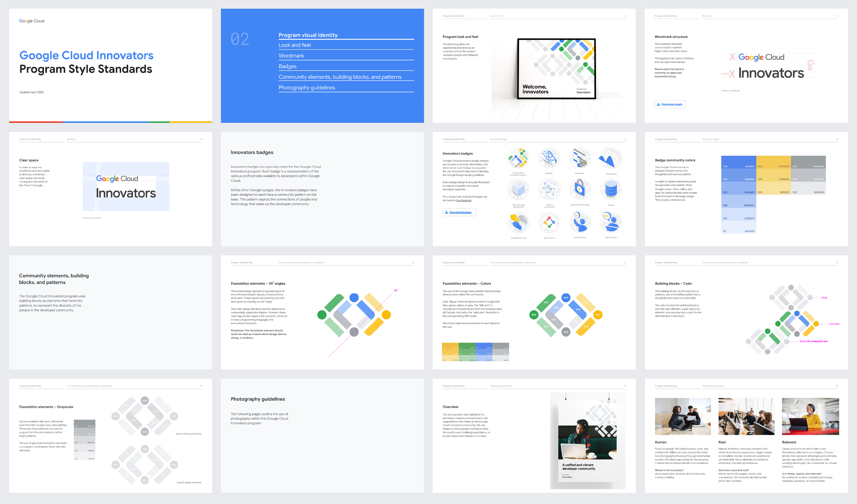857x504 pixels.
Task: Click the Welcome, Innovators framed poster
Action: tap(556, 69)
